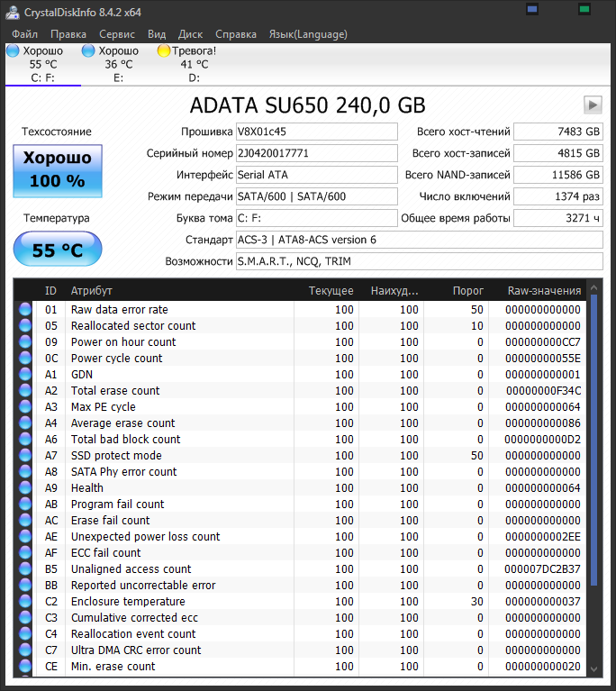Viewport: 616px width, 691px height.
Task: Select the C: F: disk tab
Action: (x=43, y=64)
